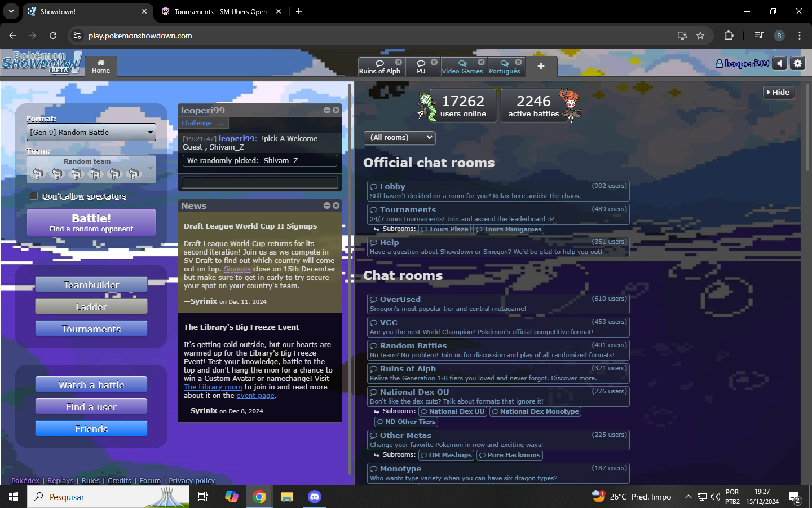
Task: Open the Pokédex footer link
Action: (25, 481)
